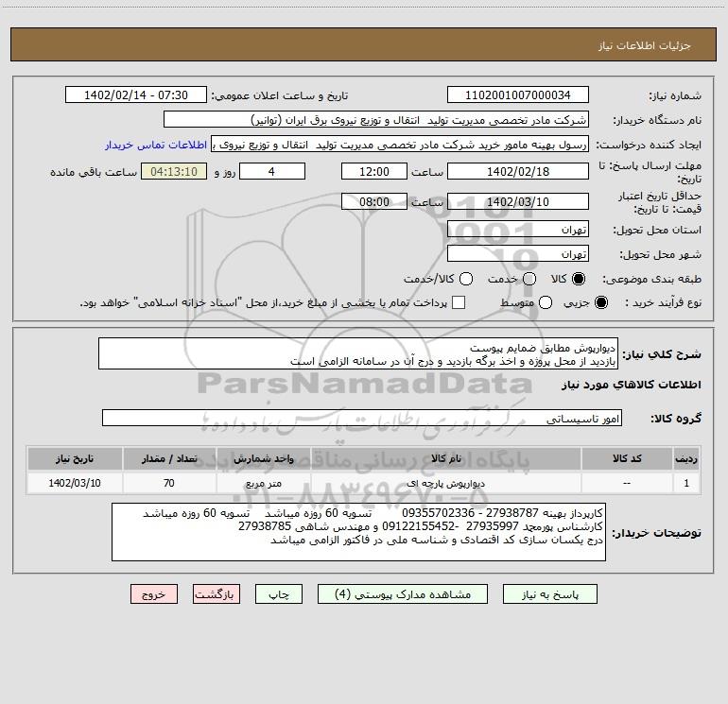The width and height of the screenshot is (728, 704).
Task: Click the announcement date field 1402/02/14 - 07:30
Action: coord(136,94)
